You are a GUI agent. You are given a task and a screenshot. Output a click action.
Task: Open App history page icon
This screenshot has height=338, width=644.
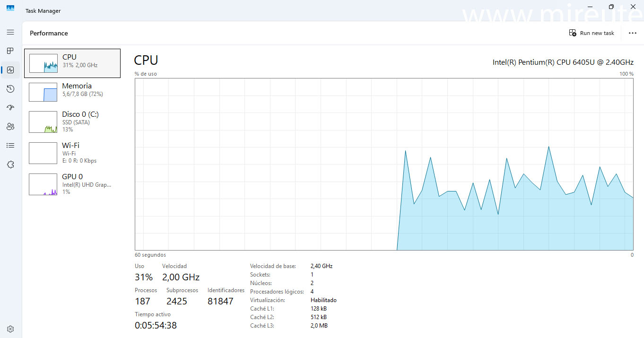click(x=10, y=89)
